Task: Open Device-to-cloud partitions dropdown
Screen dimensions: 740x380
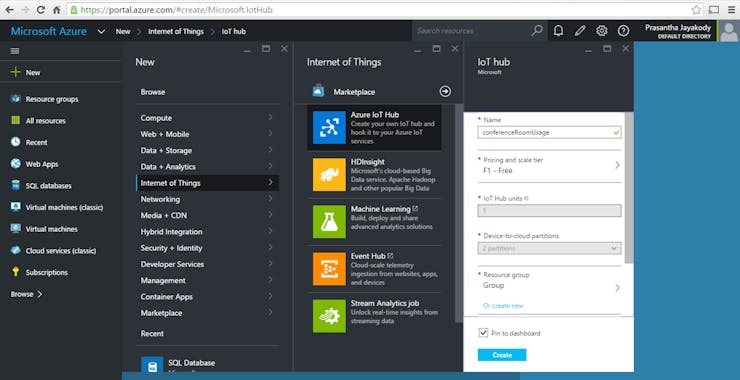Action: tap(549, 248)
